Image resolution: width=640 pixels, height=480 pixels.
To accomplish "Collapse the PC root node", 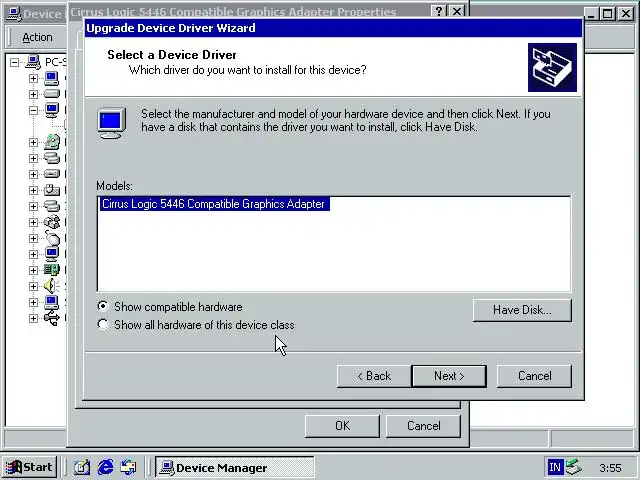I will (x=15, y=62).
